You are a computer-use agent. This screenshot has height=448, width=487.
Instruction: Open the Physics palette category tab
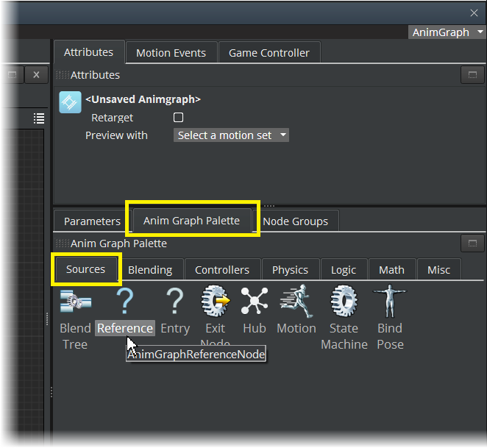(290, 270)
